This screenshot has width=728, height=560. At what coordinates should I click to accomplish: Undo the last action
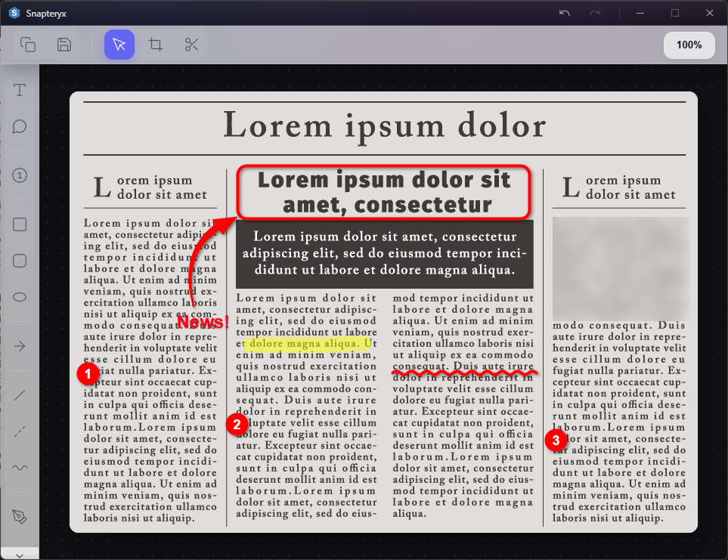pos(565,13)
